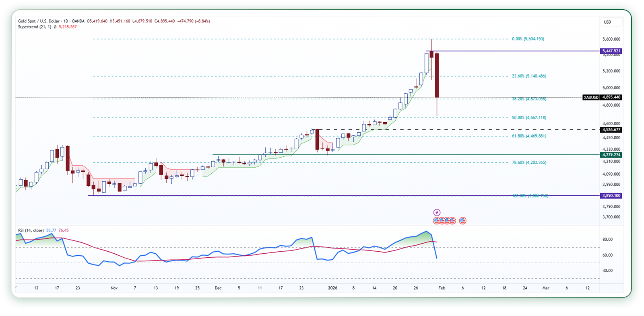Click the 3,890.100 purple price label
The width and height of the screenshot is (644, 316).
611,196
